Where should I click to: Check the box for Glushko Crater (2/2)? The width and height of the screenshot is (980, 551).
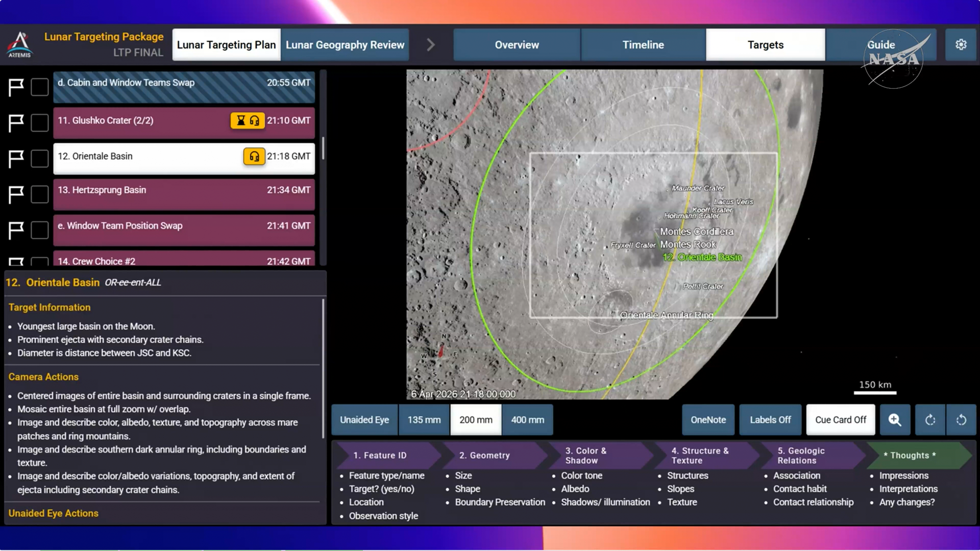(39, 123)
